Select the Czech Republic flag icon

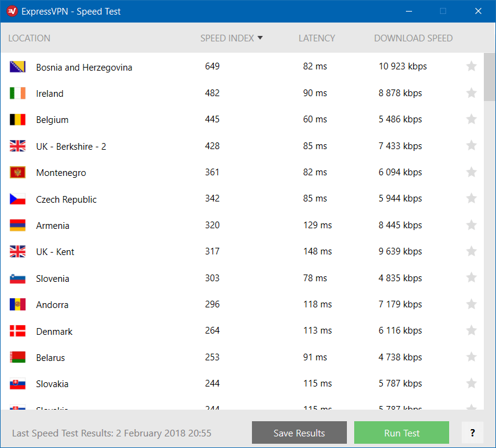pos(18,199)
